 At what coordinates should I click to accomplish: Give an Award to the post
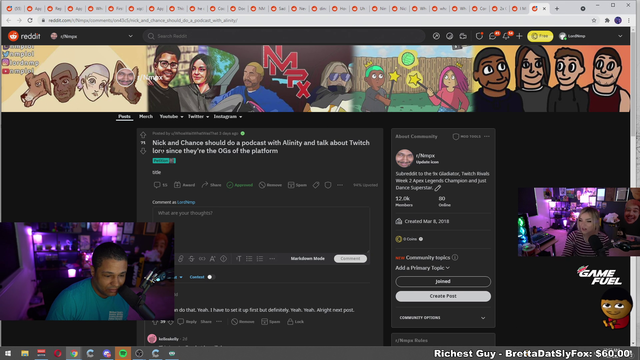tap(184, 185)
